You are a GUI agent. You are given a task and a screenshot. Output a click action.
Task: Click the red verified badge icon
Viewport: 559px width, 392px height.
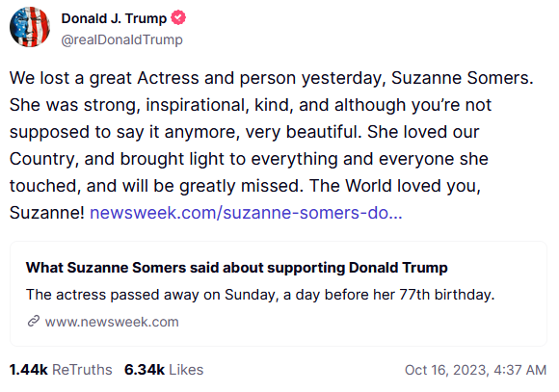[178, 17]
